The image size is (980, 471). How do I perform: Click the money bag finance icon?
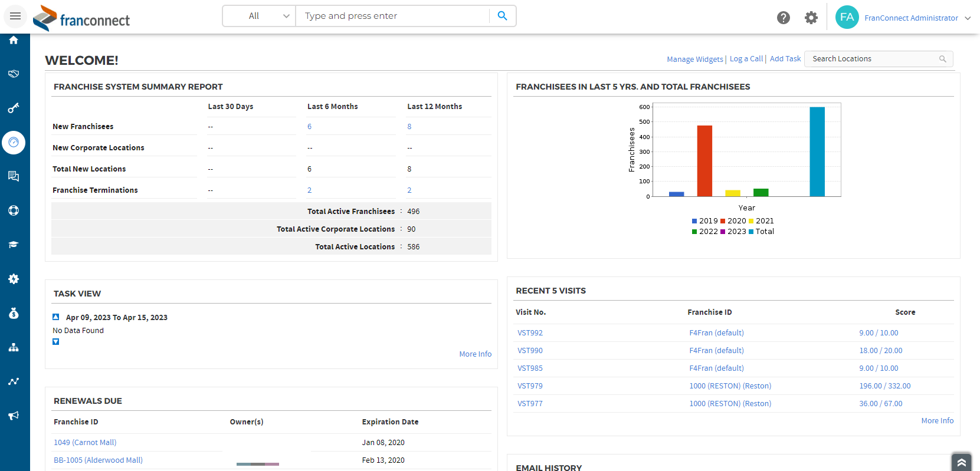[x=14, y=313]
